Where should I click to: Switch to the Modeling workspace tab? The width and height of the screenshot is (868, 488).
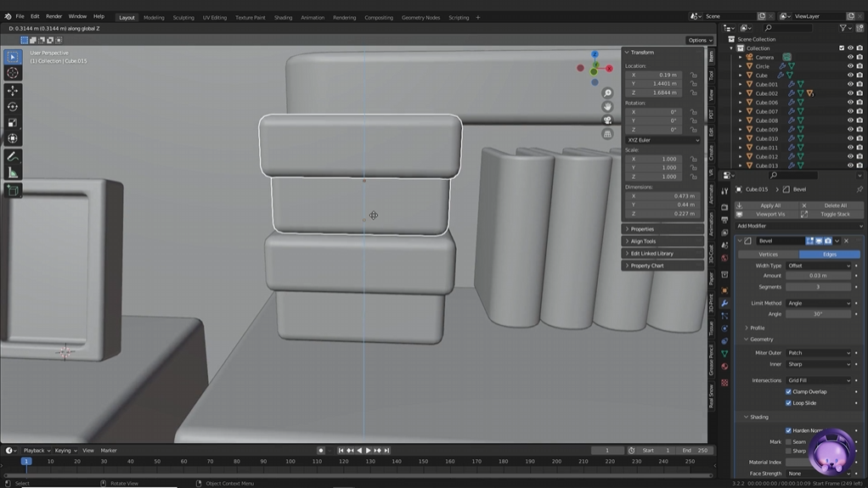[x=154, y=17]
